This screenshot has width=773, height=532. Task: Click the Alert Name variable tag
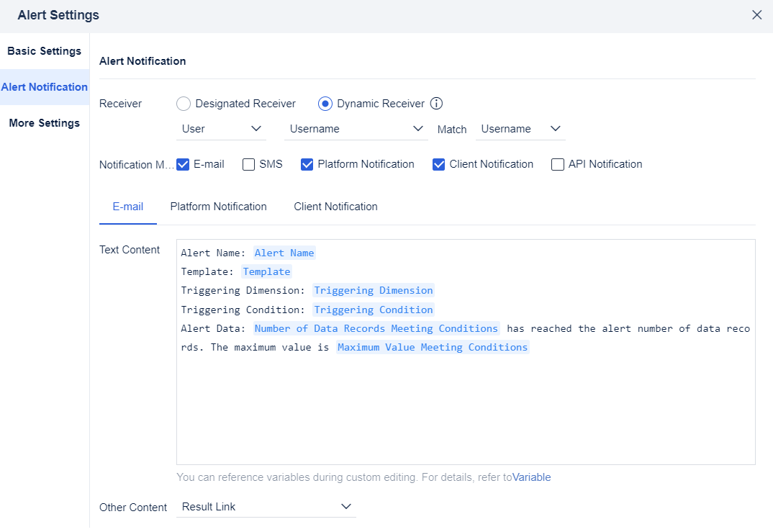pos(284,253)
